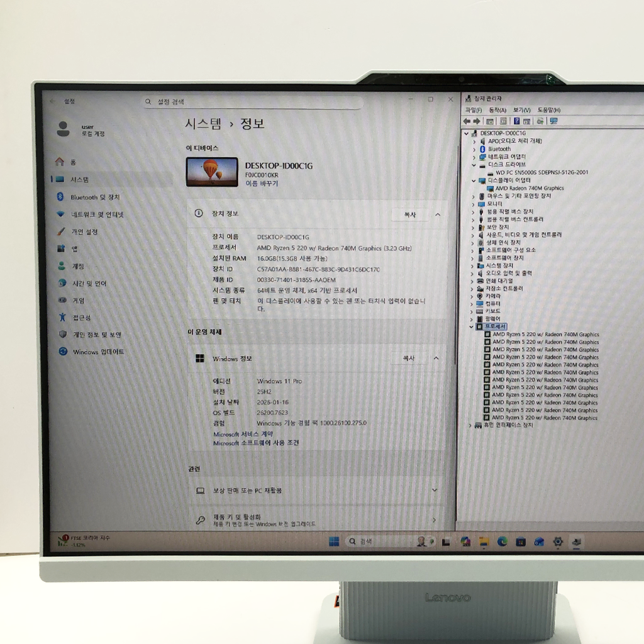Viewport: 644px width, 644px height.
Task: Expand 키보드 node in Device Manager
Action: point(472,312)
